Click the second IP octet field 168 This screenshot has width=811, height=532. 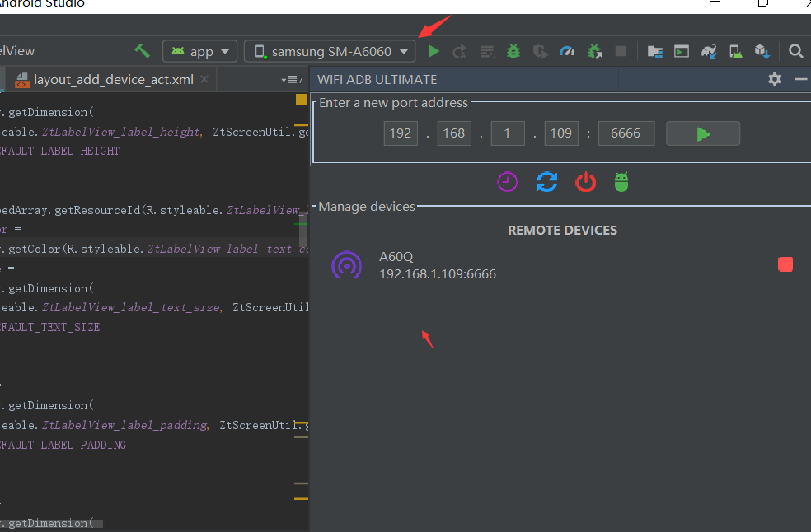(x=454, y=133)
